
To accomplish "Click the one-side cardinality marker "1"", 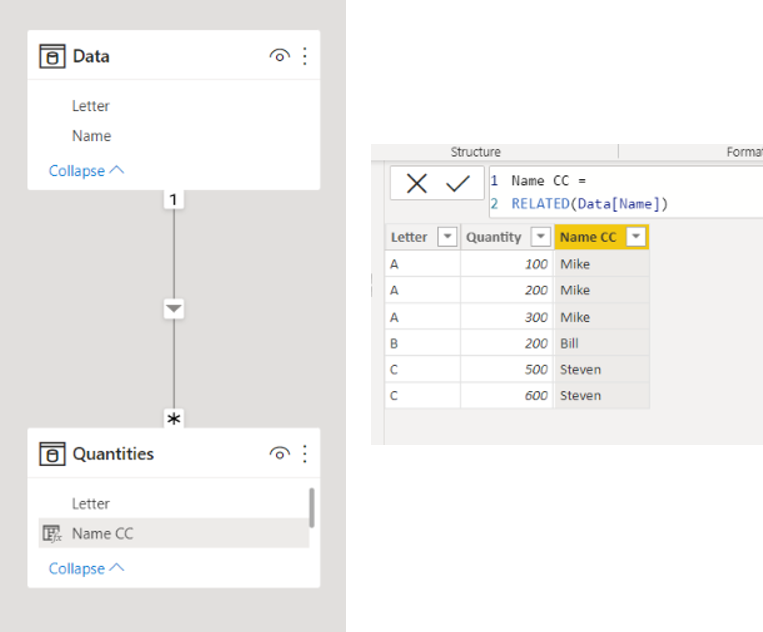I will point(173,199).
